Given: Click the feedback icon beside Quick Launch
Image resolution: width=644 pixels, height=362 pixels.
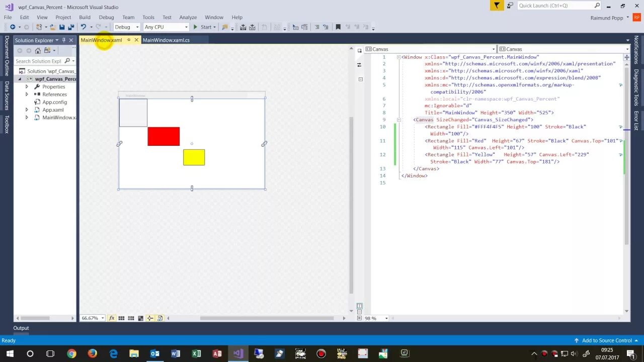Looking at the screenshot, I should pyautogui.click(x=510, y=6).
